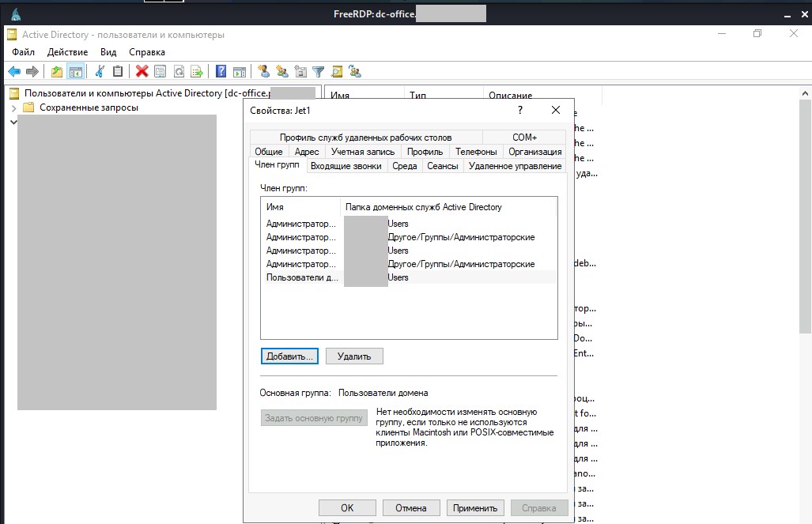The width and height of the screenshot is (812, 524).
Task: Click the Применить button
Action: tap(475, 508)
